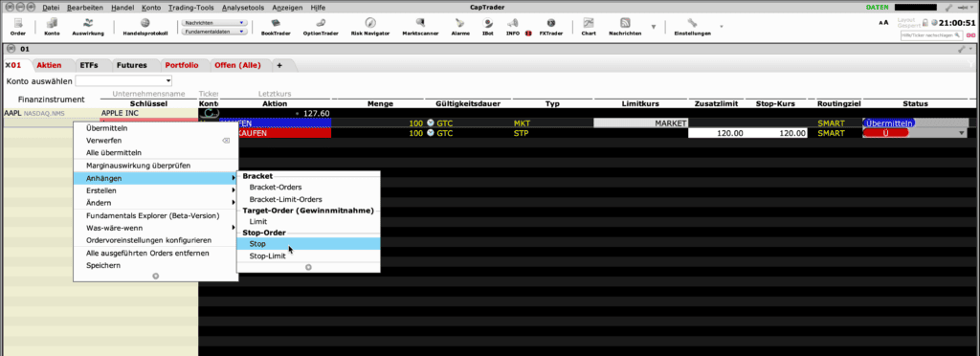The width and height of the screenshot is (980, 356).
Task: Click the clock icon in the STP order row
Action: [430, 133]
